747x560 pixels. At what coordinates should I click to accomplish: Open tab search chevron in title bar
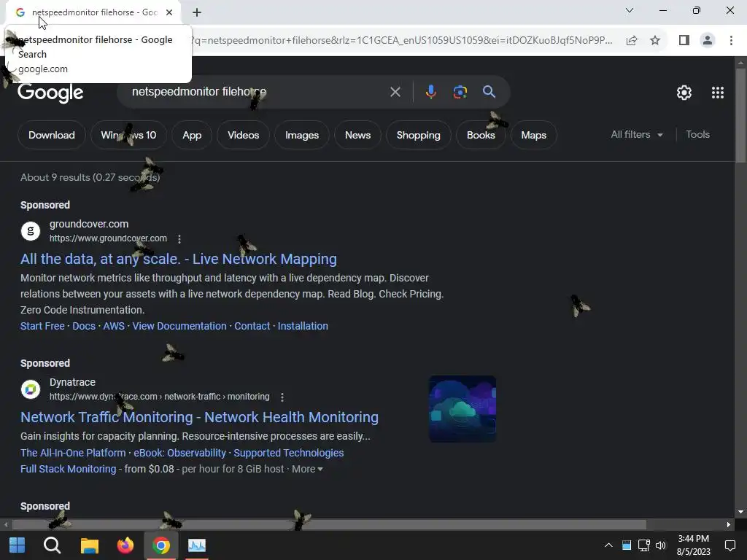coord(630,10)
